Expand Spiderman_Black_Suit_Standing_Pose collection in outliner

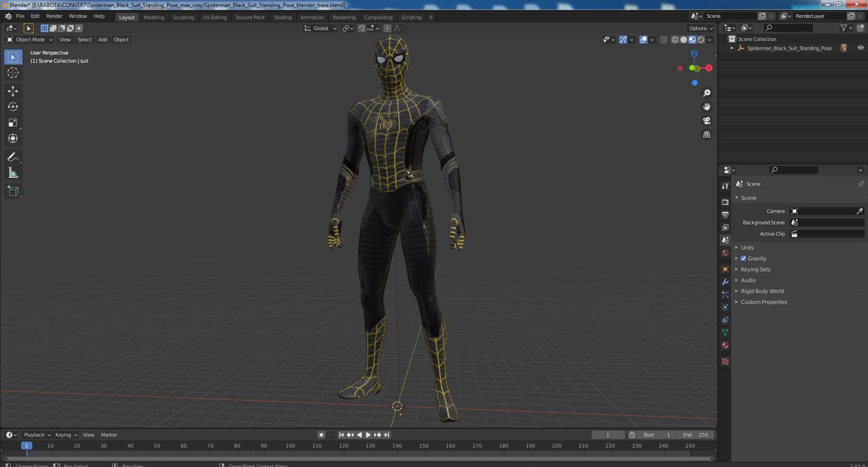pyautogui.click(x=732, y=48)
